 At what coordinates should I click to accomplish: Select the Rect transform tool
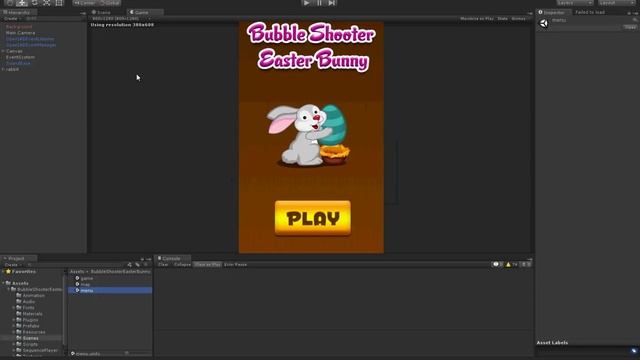[59, 2]
